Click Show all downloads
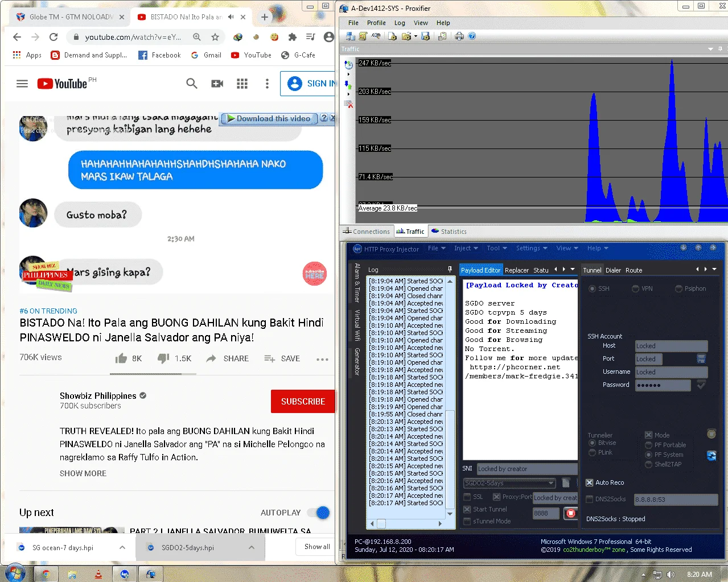Screen dimensions: 728x582 pyautogui.click(x=317, y=547)
